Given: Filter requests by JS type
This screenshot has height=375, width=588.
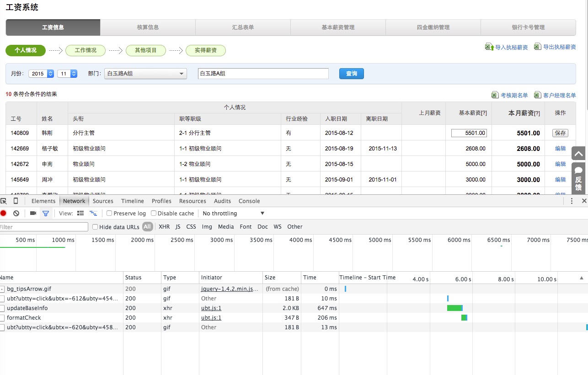Looking at the screenshot, I should (x=178, y=227).
